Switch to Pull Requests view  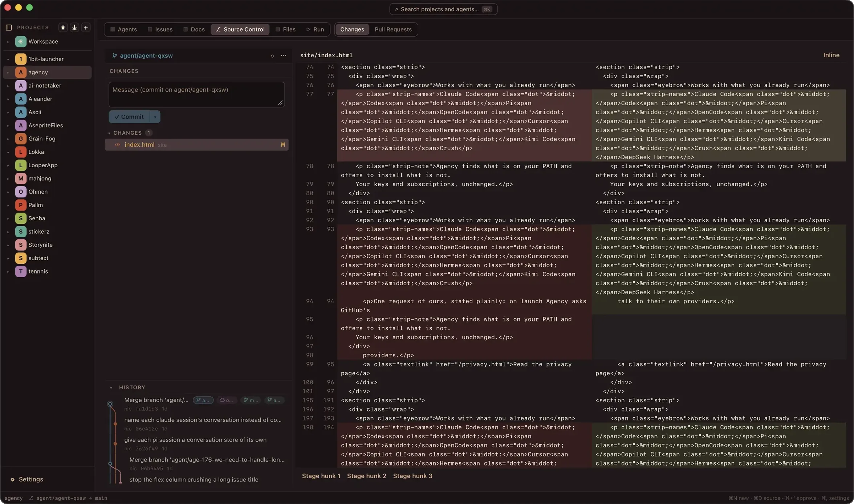[393, 29]
